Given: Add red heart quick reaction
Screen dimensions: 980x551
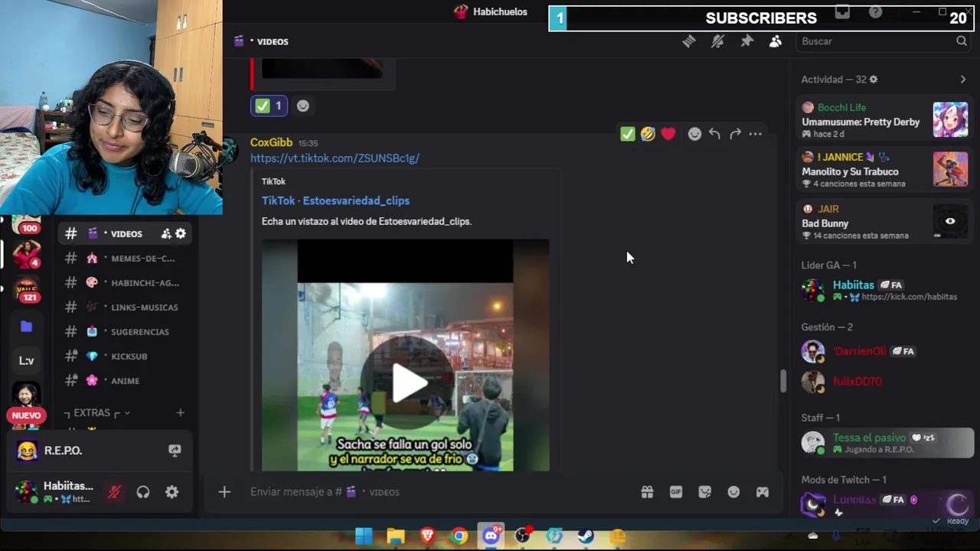Looking at the screenshot, I should [668, 134].
